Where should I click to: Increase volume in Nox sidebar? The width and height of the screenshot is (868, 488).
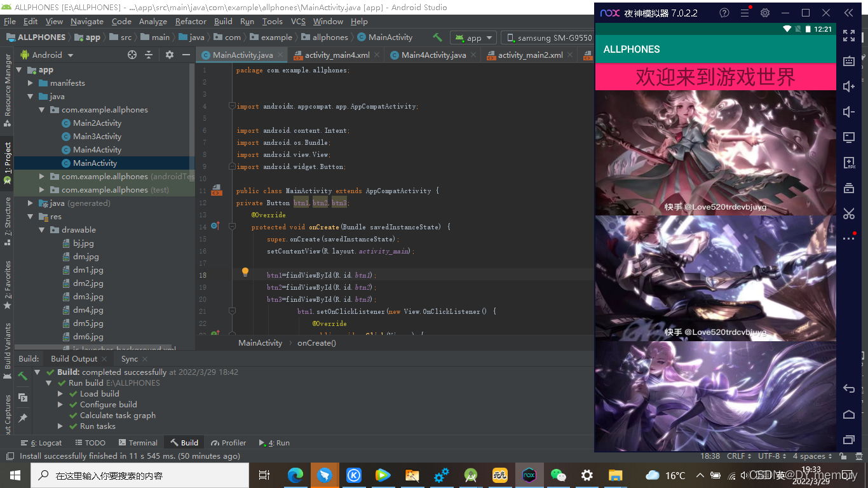click(849, 86)
